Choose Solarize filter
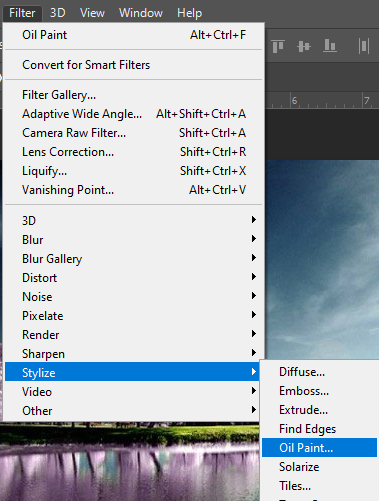This screenshot has height=501, width=379. [320, 467]
